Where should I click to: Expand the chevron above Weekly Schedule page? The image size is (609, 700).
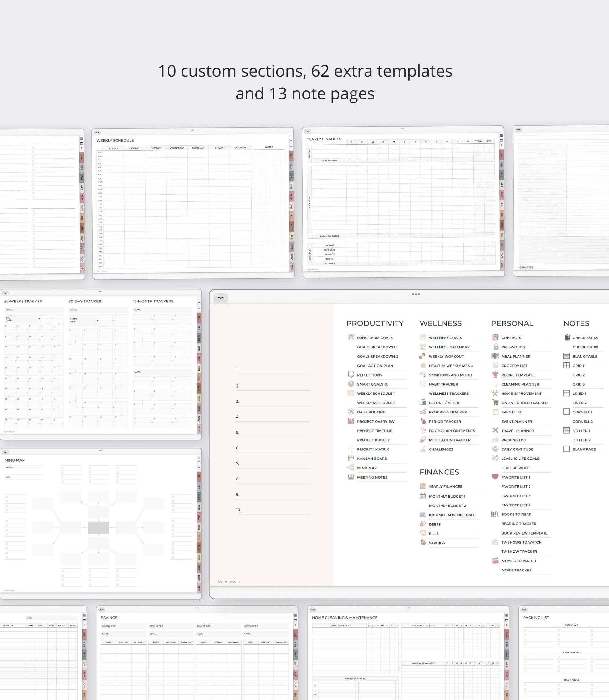(x=97, y=133)
